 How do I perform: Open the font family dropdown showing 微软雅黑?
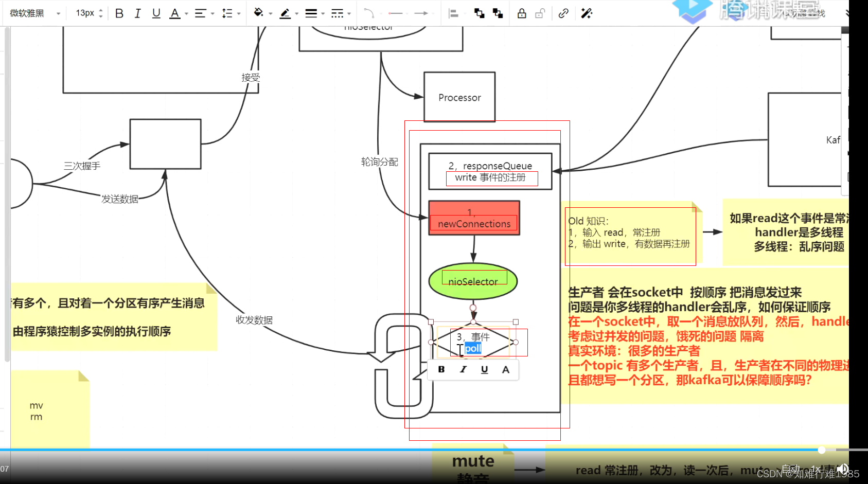pyautogui.click(x=33, y=13)
